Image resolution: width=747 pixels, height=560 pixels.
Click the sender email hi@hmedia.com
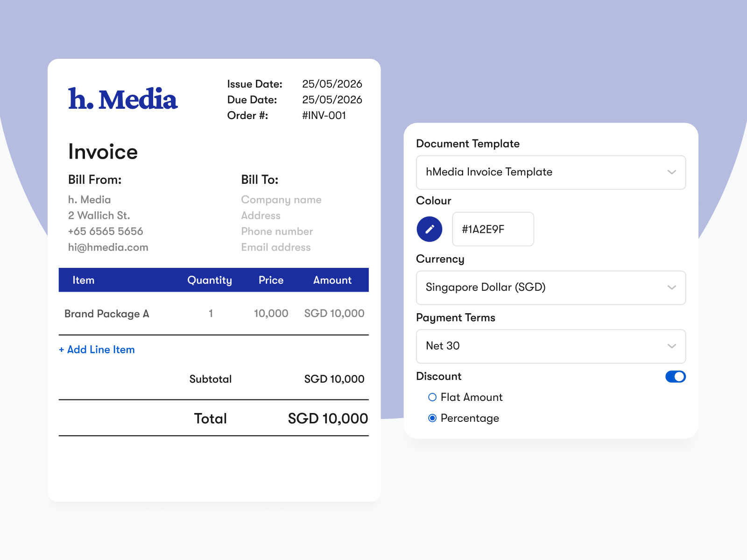click(x=108, y=247)
